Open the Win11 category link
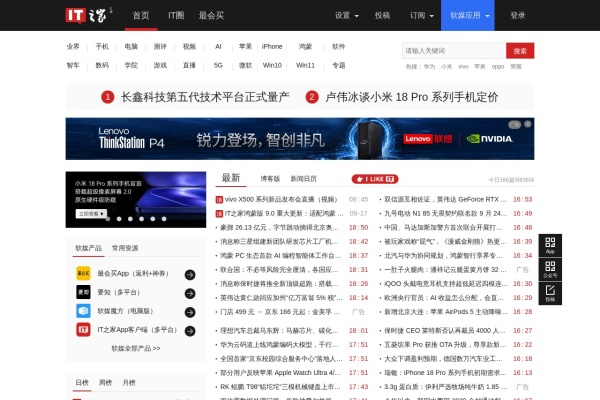This screenshot has width=600, height=400. (x=305, y=65)
